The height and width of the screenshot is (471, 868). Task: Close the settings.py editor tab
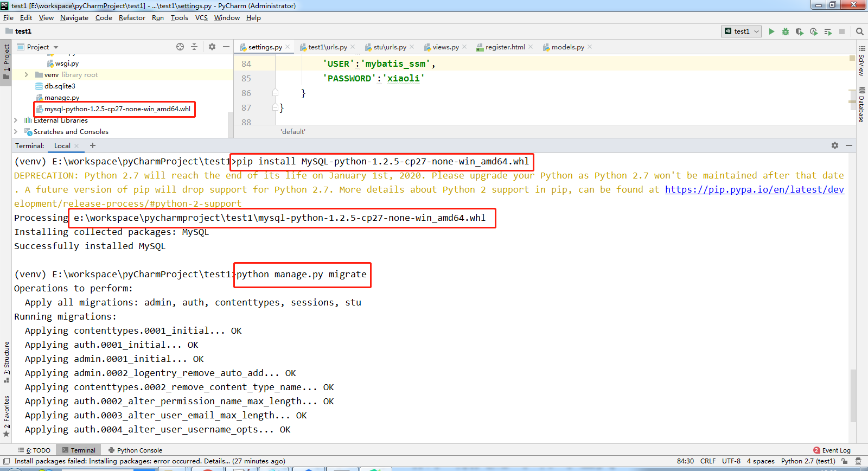[288, 47]
